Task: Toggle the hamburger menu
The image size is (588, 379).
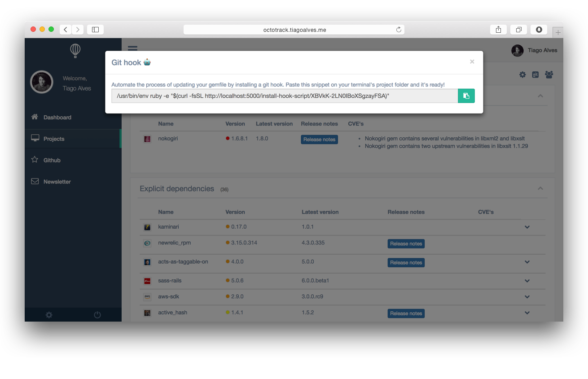Action: [x=132, y=49]
